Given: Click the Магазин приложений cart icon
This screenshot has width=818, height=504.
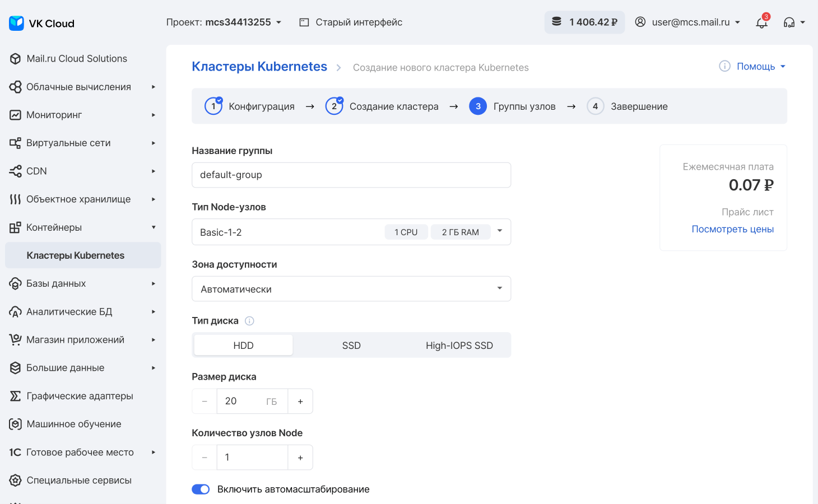Looking at the screenshot, I should point(16,340).
